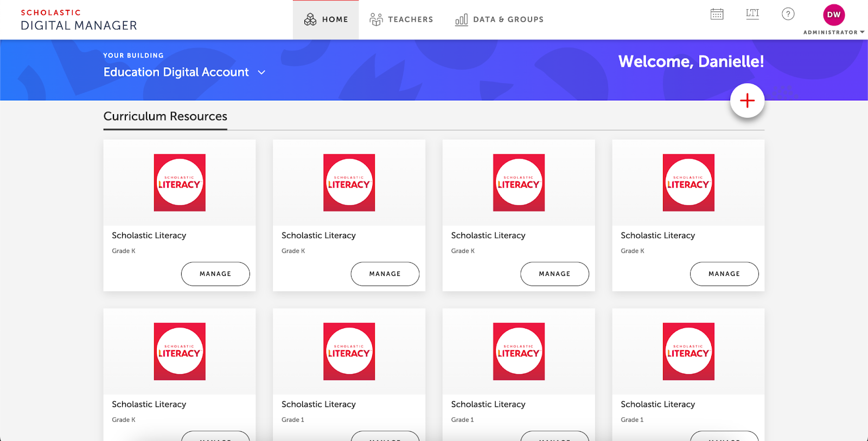
Task: Expand the Education Digital Account building selector
Action: coord(184,72)
